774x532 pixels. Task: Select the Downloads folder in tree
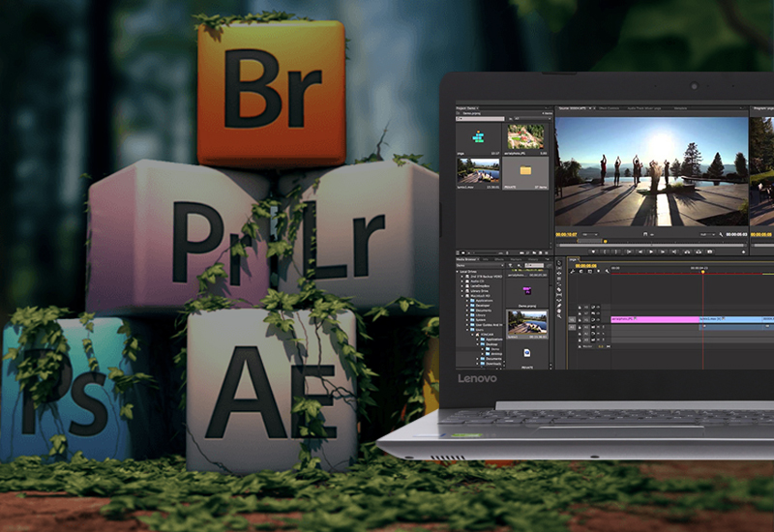click(x=493, y=364)
